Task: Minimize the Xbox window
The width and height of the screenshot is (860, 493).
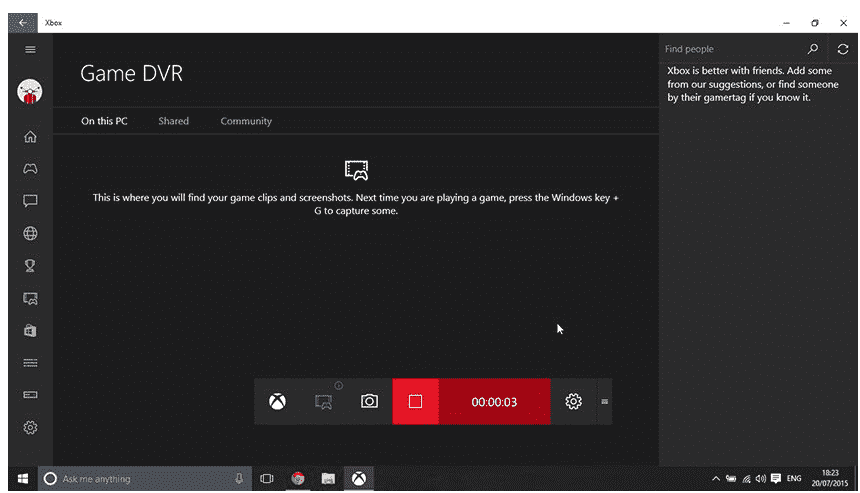Action: coord(787,23)
